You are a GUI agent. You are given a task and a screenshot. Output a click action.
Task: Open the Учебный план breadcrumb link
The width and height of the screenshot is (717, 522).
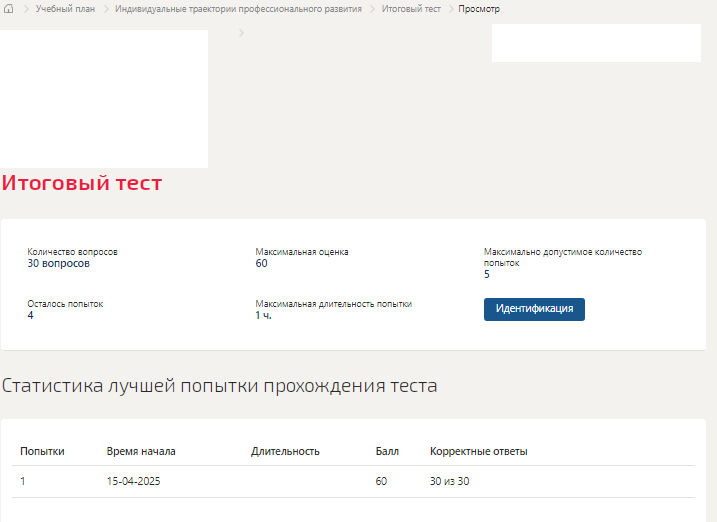65,9
